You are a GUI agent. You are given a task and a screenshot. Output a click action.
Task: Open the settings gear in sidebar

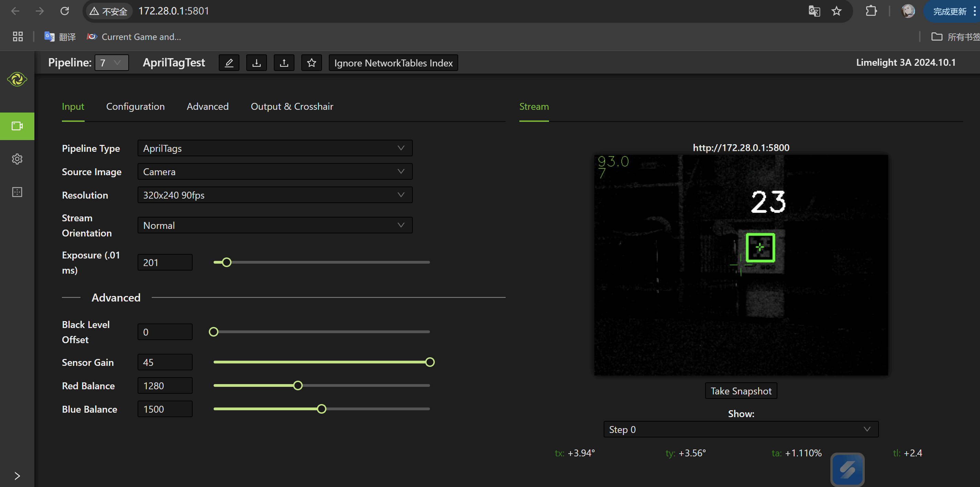coord(17,159)
